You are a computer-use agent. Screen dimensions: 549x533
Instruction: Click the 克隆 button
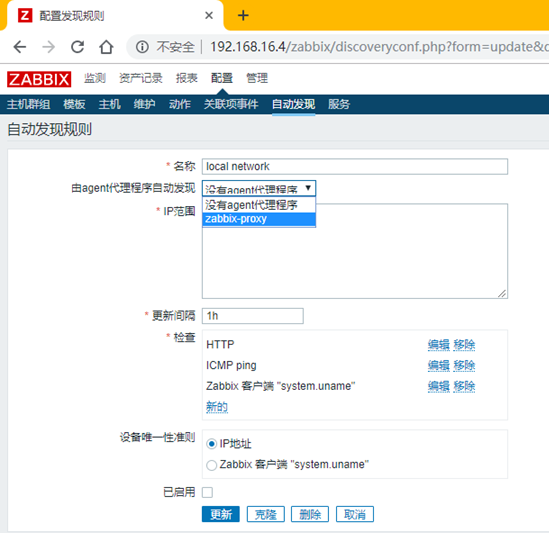(265, 514)
